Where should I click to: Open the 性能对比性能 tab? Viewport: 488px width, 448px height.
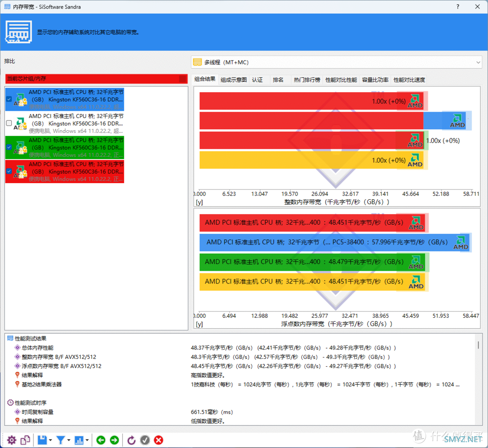pyautogui.click(x=341, y=80)
